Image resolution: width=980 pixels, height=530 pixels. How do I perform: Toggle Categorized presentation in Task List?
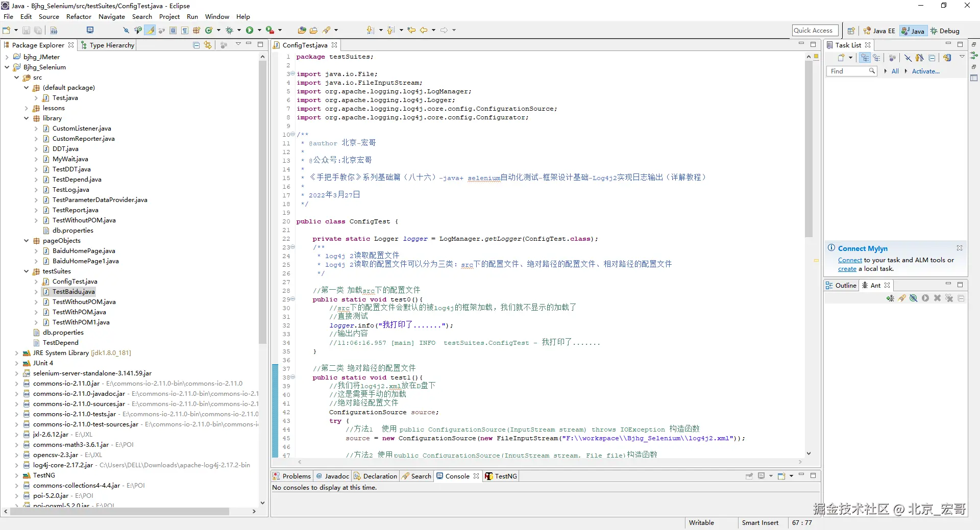tap(864, 58)
